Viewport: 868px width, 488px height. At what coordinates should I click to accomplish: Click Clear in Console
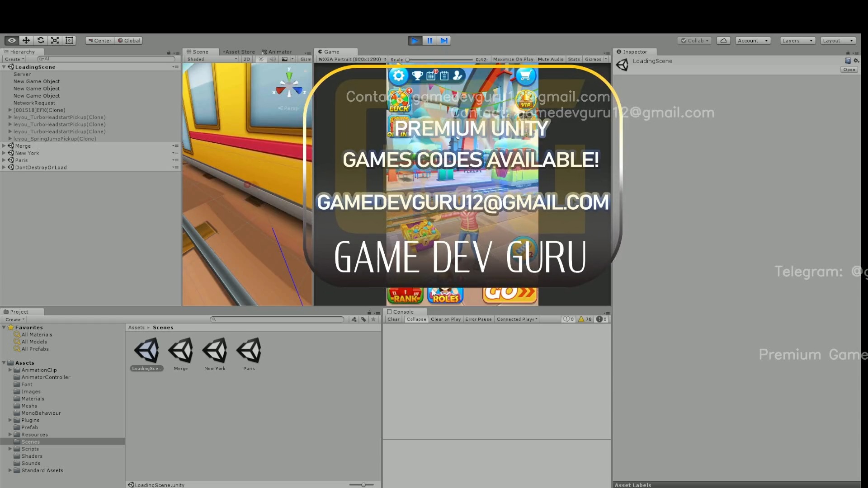point(393,319)
